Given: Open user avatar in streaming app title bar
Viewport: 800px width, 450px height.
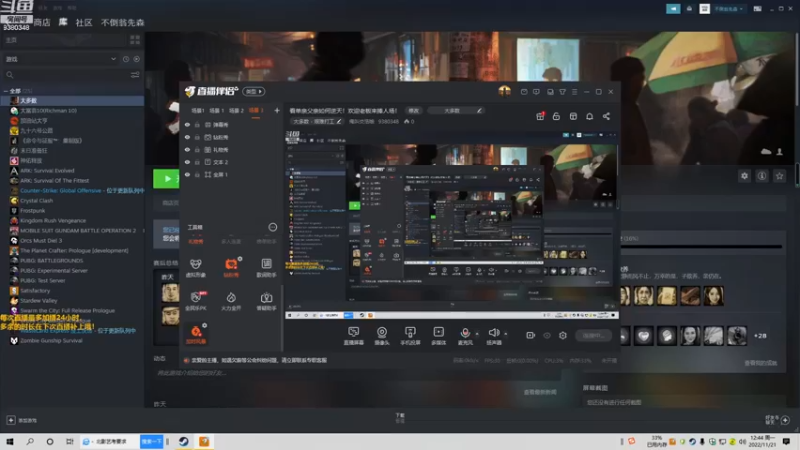Looking at the screenshot, I should (x=504, y=91).
